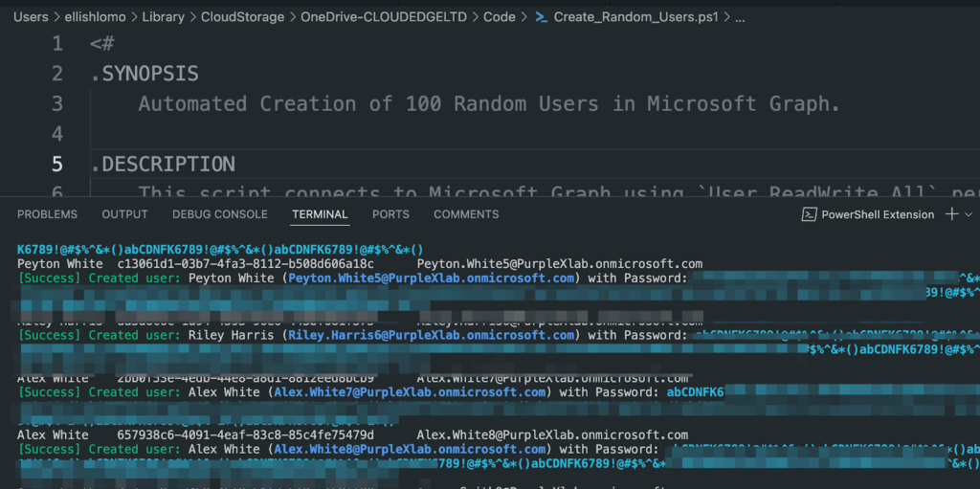Click the .SYNOPSIS keyword in editor
The height and width of the screenshot is (489, 980).
[145, 74]
